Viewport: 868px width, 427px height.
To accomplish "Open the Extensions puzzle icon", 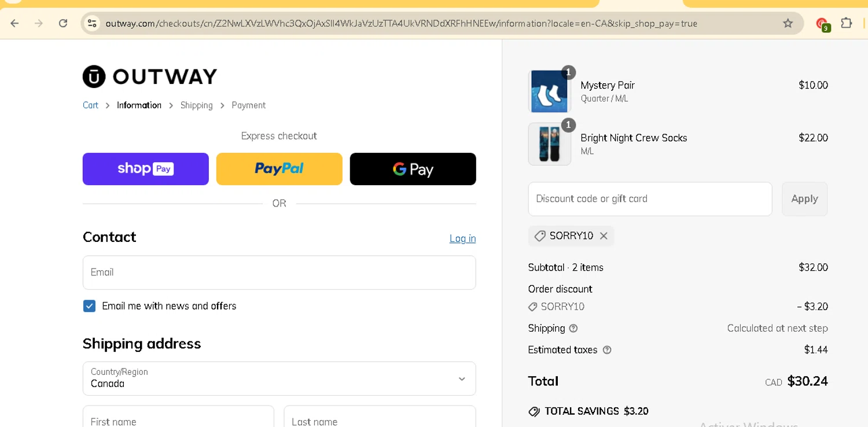I will tap(847, 23).
